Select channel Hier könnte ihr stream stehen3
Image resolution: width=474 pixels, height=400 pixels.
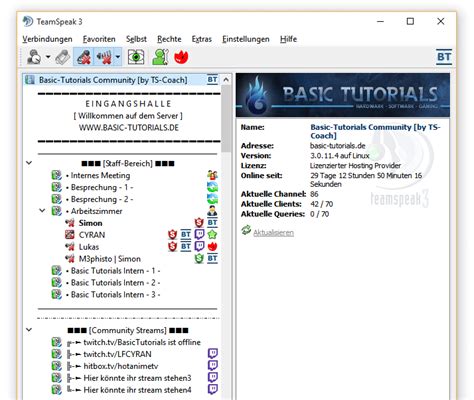tap(137, 378)
